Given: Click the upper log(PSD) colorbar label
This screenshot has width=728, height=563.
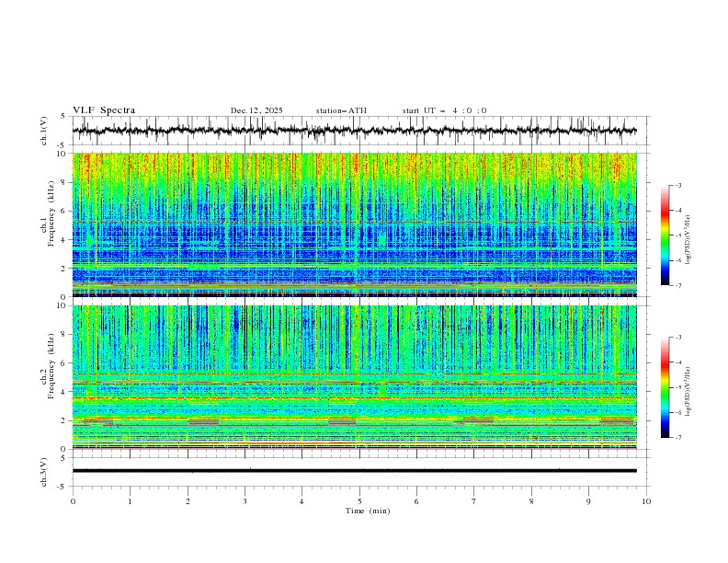Looking at the screenshot, I should tap(688, 240).
